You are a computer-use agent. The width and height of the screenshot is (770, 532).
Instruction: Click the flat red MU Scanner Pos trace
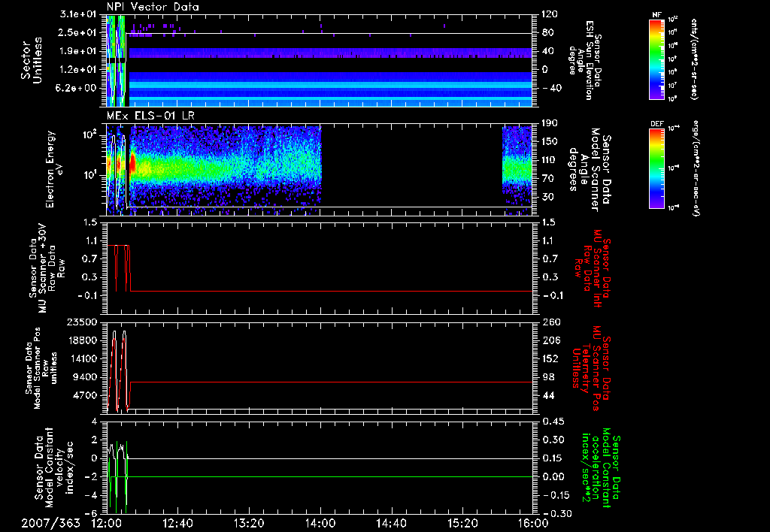click(332, 382)
